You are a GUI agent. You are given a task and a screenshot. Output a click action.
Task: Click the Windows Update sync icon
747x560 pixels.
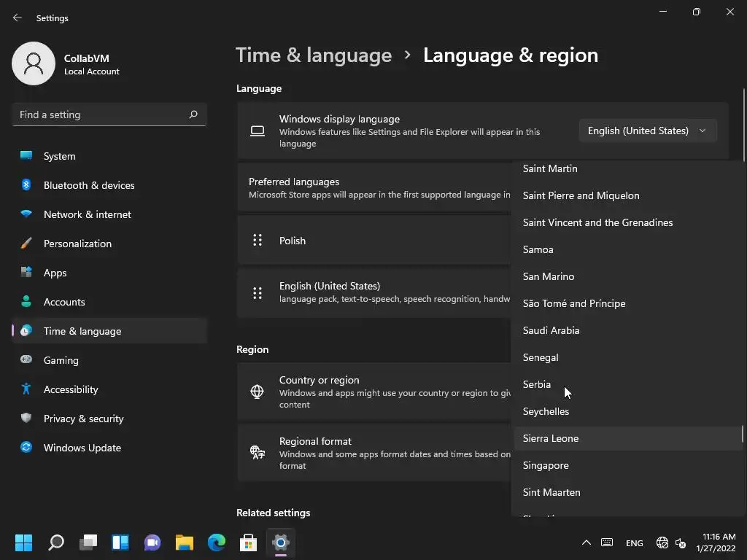tap(26, 447)
